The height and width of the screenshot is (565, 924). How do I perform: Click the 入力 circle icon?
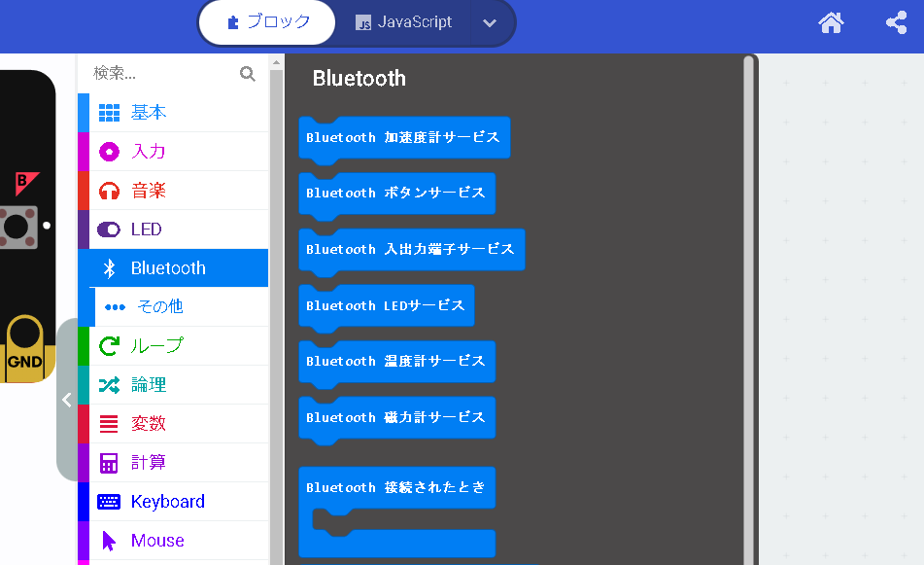[109, 152]
